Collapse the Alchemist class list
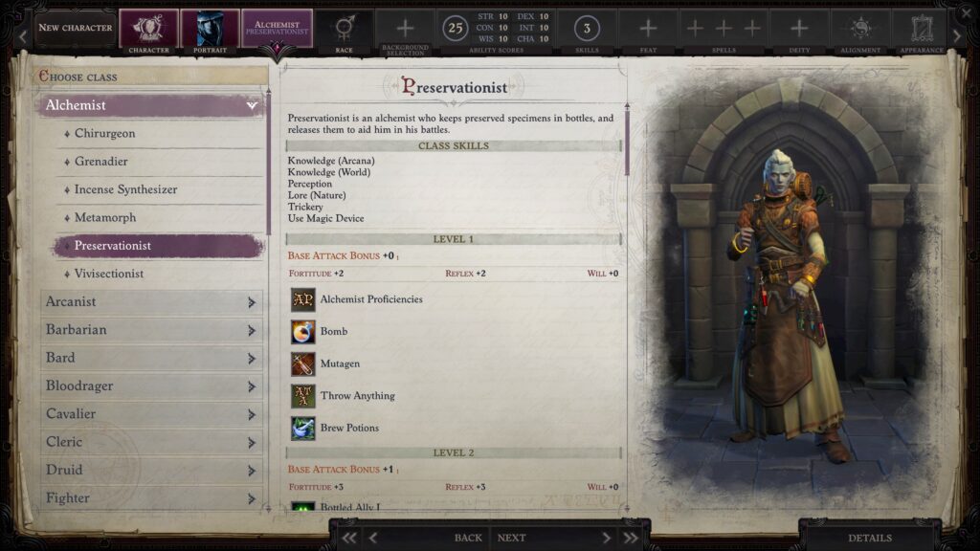The image size is (980, 551). click(252, 105)
